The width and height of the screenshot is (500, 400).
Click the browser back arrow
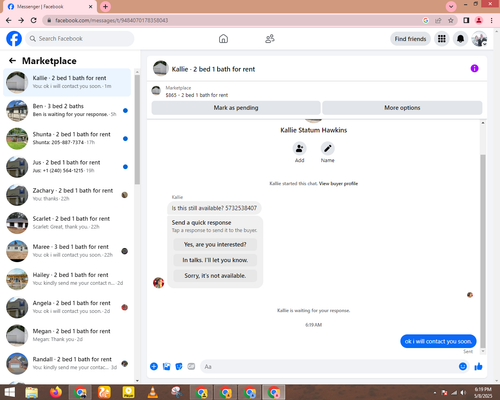pos(8,20)
